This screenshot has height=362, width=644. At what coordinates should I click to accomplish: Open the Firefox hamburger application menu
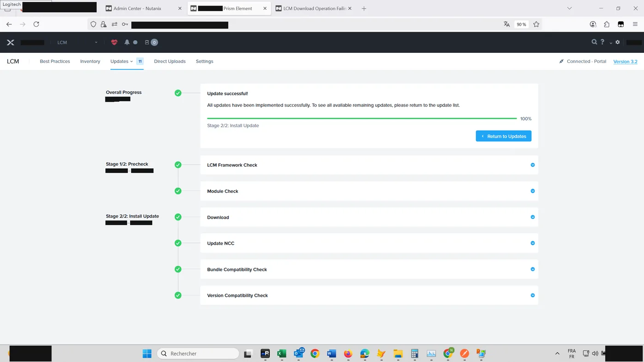click(x=635, y=24)
